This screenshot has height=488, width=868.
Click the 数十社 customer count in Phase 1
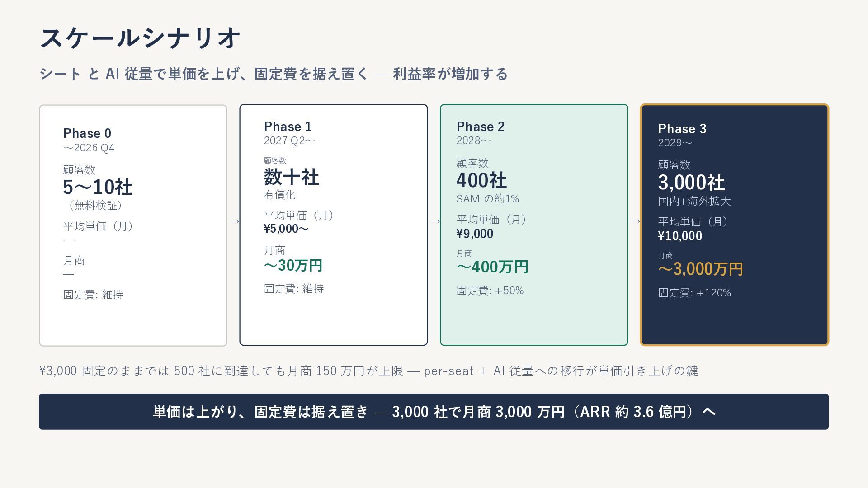pos(292,177)
